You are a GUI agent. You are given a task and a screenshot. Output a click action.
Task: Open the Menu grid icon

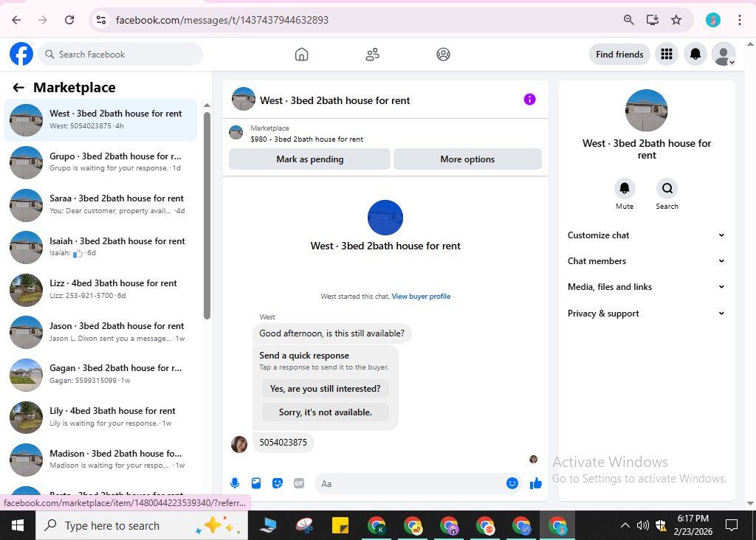pos(667,54)
